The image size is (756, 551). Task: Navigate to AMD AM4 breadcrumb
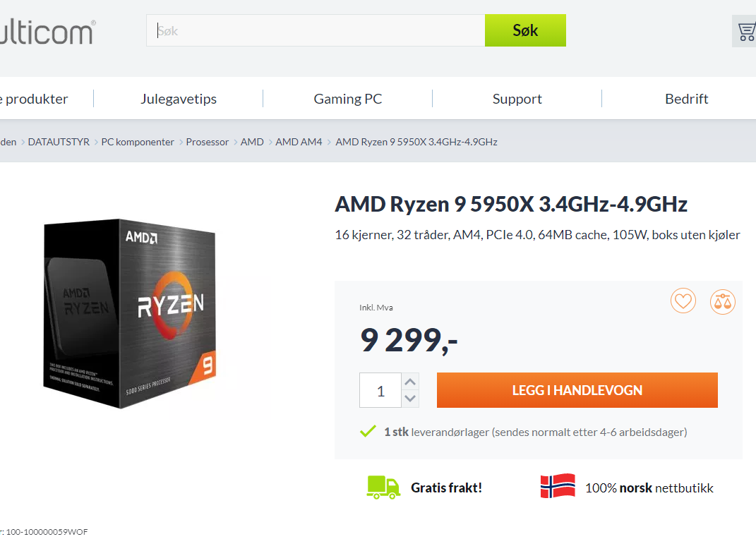(x=299, y=142)
